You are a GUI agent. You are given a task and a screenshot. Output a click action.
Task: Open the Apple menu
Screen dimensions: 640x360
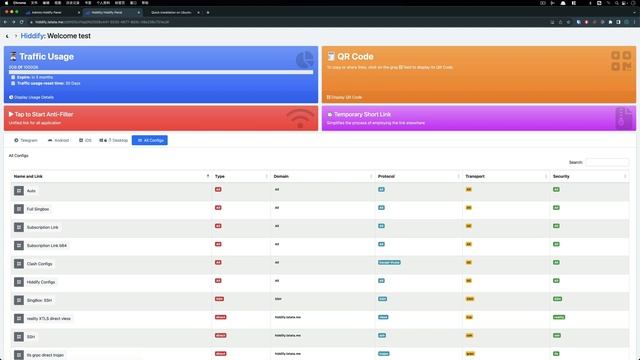[6, 3]
